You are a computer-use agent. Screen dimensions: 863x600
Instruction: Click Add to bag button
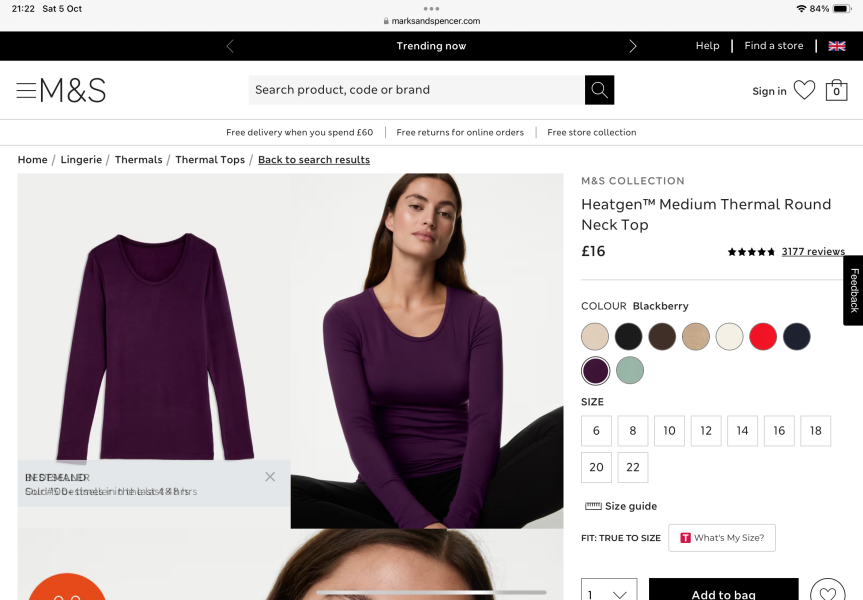(723, 593)
